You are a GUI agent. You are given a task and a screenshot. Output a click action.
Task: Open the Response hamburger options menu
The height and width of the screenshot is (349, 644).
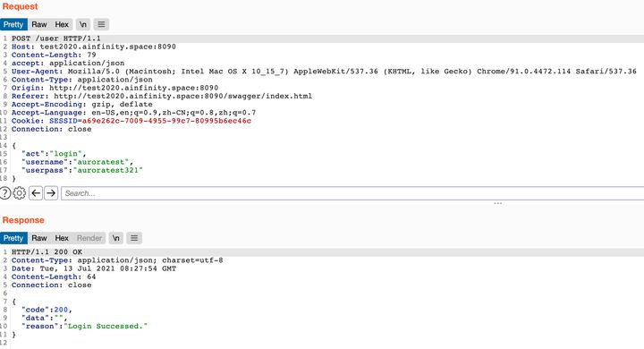pos(134,238)
